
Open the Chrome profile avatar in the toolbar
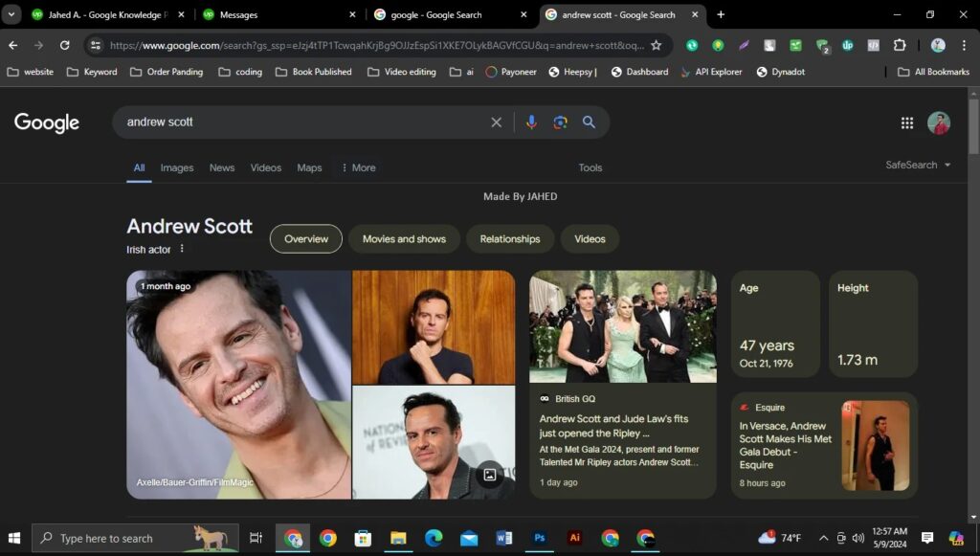[x=938, y=45]
